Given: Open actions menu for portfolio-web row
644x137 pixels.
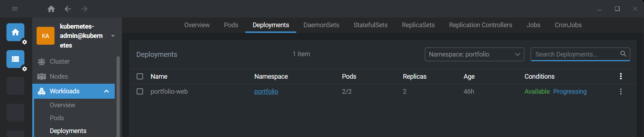Looking at the screenshot, I should pos(621,92).
